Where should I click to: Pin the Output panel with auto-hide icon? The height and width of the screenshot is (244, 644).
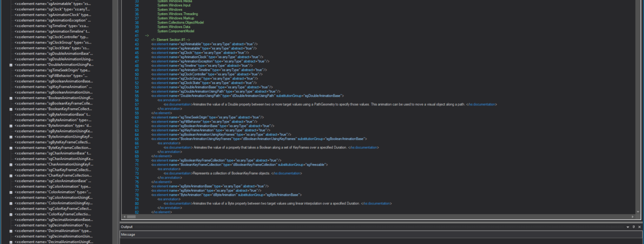633,227
